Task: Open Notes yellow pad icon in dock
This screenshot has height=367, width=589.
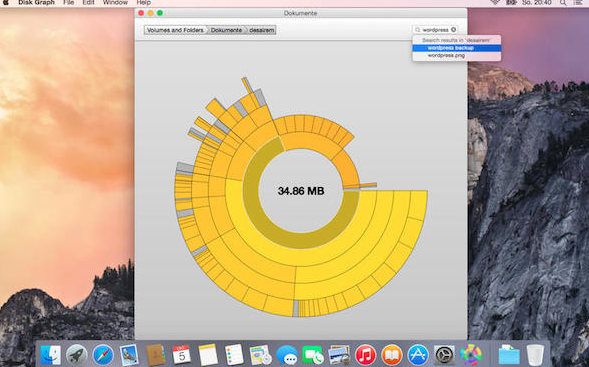Action: click(x=208, y=354)
